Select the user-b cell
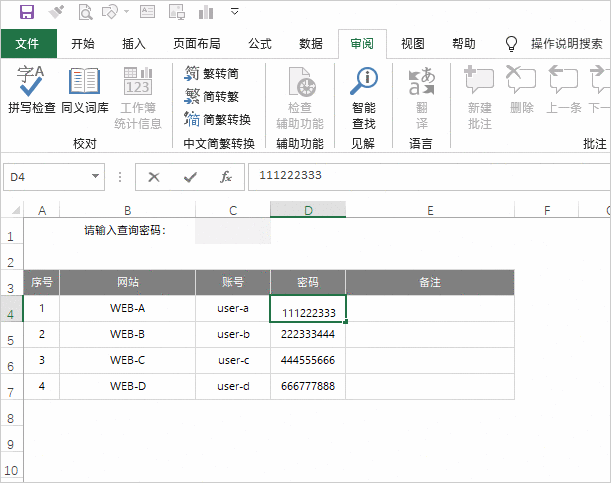Image resolution: width=612 pixels, height=484 pixels. tap(233, 335)
